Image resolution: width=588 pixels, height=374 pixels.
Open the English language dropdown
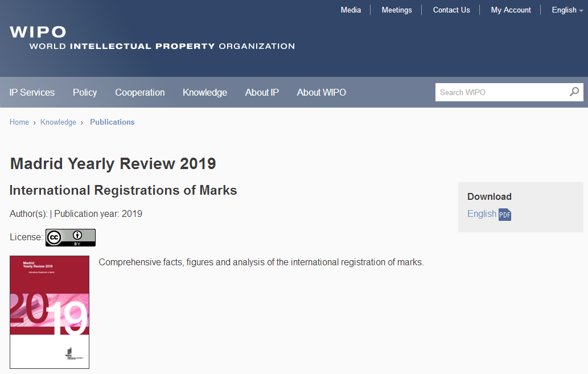(567, 10)
